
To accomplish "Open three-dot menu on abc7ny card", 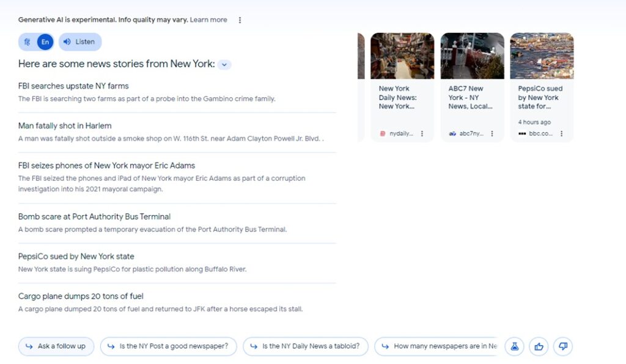I will coord(492,134).
